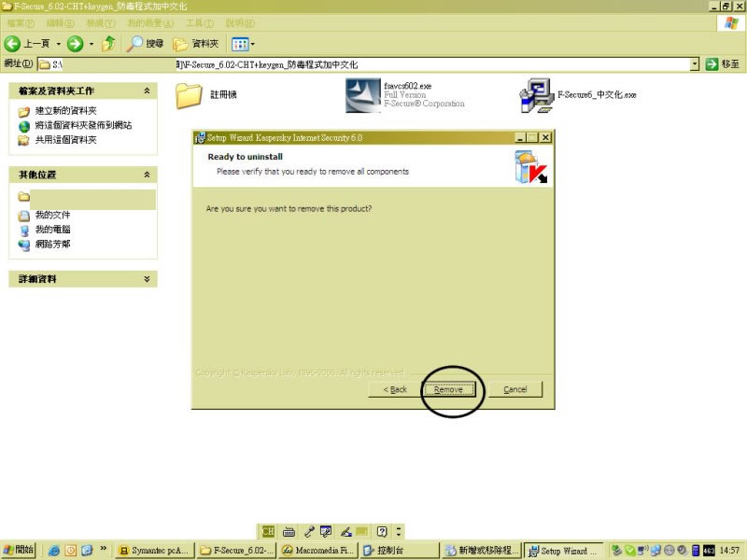This screenshot has height=560, width=747.
Task: Click the green 移至 Go button
Action: tap(723, 64)
